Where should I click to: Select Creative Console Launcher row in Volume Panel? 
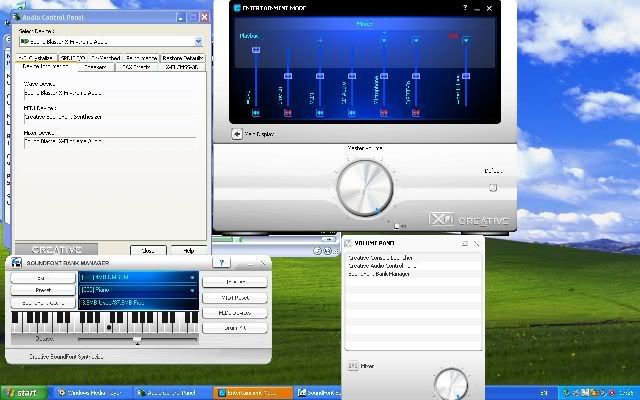(x=413, y=258)
